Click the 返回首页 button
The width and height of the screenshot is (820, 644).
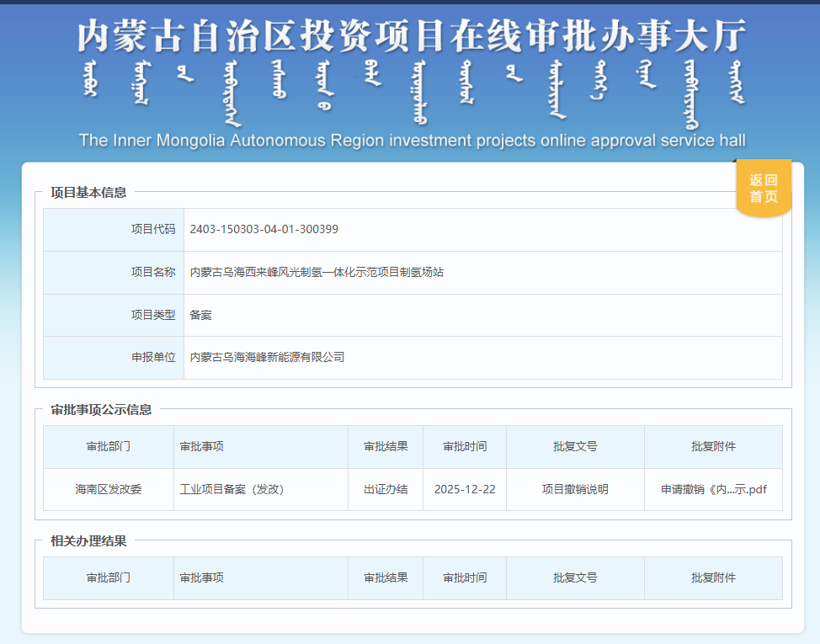tap(764, 189)
